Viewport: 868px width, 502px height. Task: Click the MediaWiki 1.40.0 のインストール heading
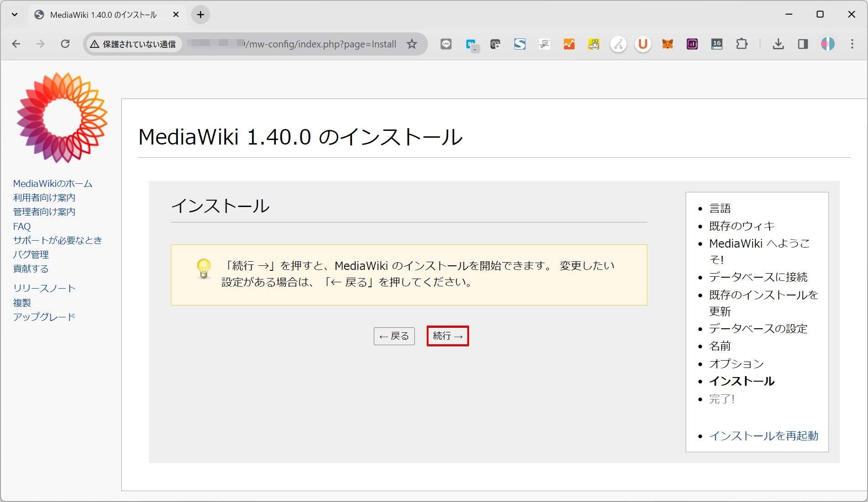pos(300,137)
